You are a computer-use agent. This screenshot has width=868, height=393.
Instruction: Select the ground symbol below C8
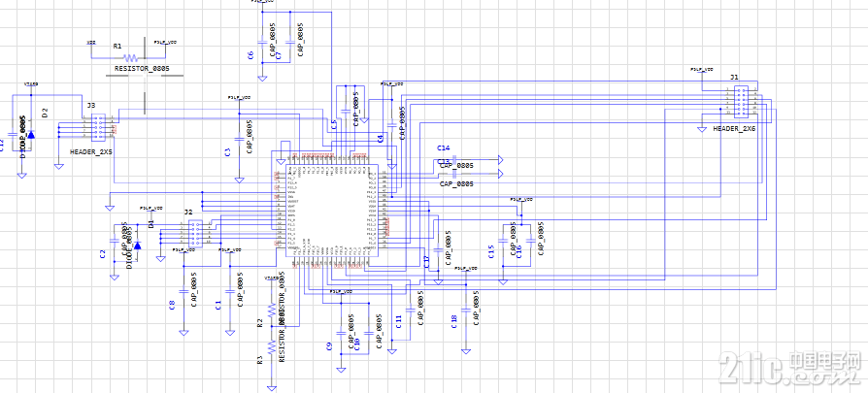tap(184, 332)
